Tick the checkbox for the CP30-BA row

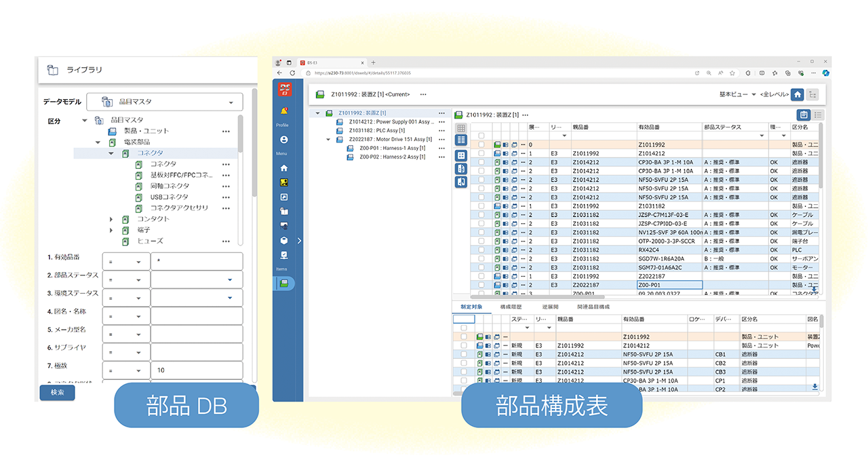(481, 162)
